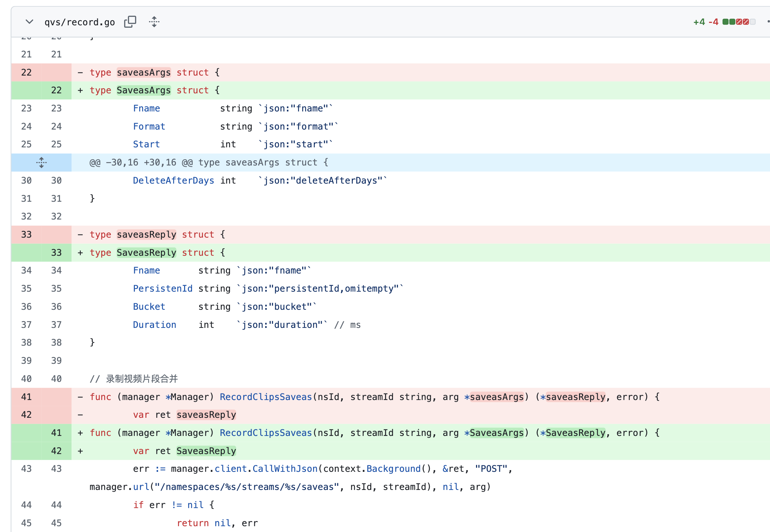
Task: Click the PersistenId field on line 35
Action: (163, 289)
